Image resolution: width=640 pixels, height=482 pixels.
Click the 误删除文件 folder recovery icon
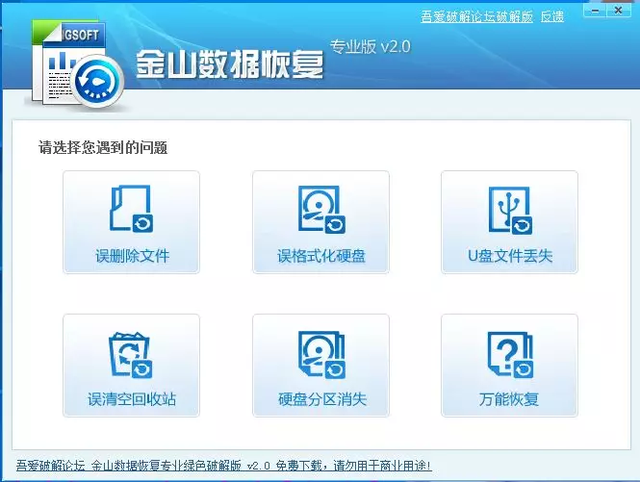click(131, 209)
